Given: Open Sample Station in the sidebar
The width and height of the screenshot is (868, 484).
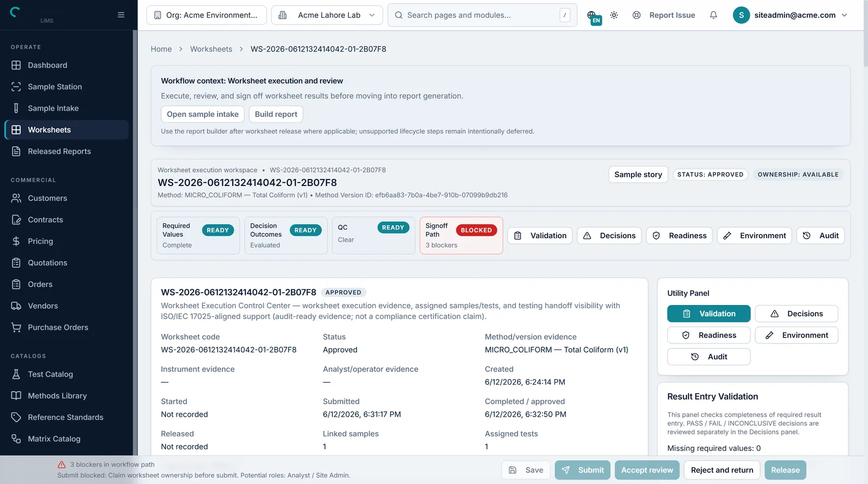Looking at the screenshot, I should point(66,87).
